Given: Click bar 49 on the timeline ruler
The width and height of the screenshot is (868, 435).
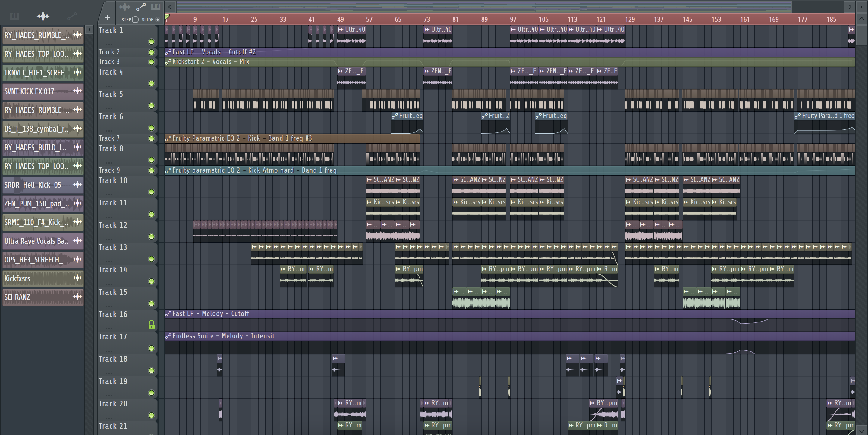Looking at the screenshot, I should click(x=340, y=20).
